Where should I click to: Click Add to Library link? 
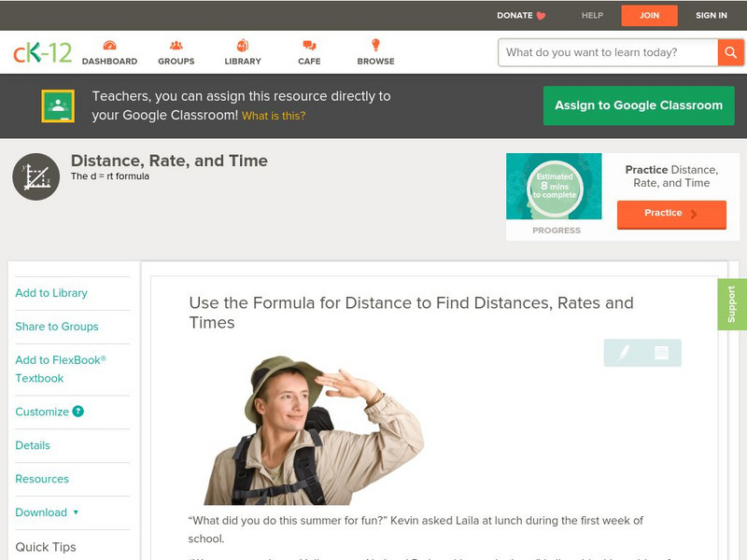(51, 293)
